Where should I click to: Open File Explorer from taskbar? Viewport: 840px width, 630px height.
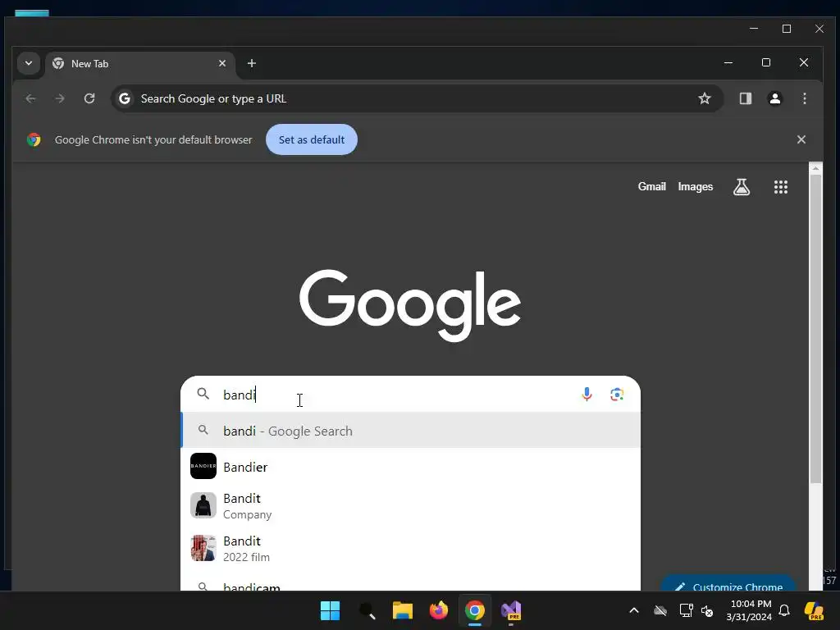coord(402,610)
